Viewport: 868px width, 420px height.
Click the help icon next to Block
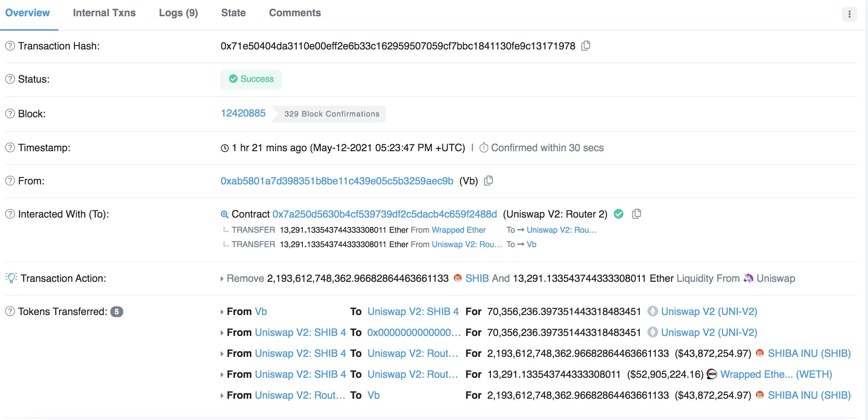10,114
